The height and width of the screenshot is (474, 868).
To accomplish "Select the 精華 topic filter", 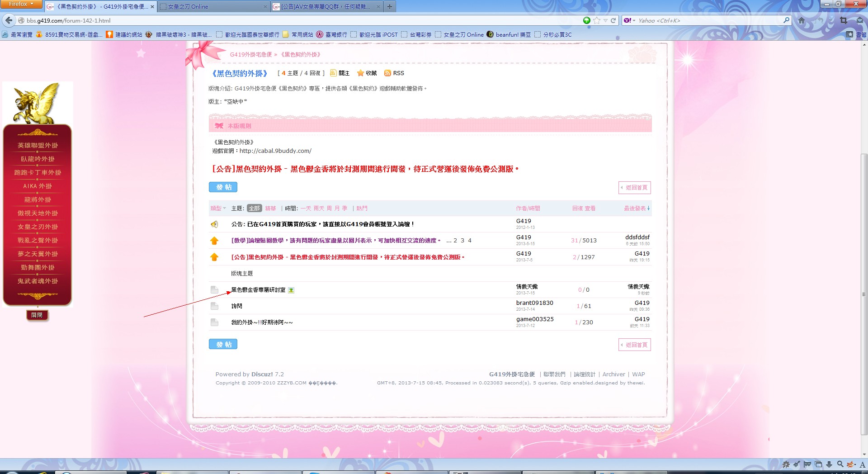I will click(270, 209).
